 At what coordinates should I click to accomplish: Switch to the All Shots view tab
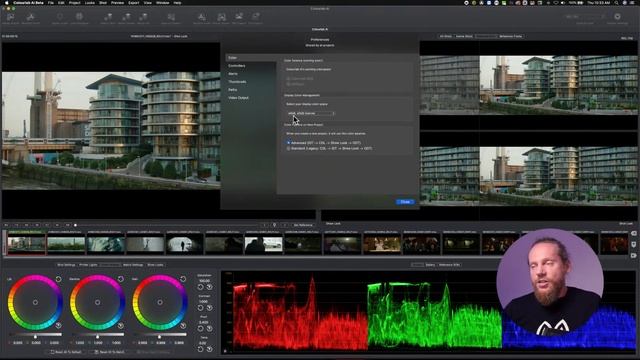click(x=446, y=36)
